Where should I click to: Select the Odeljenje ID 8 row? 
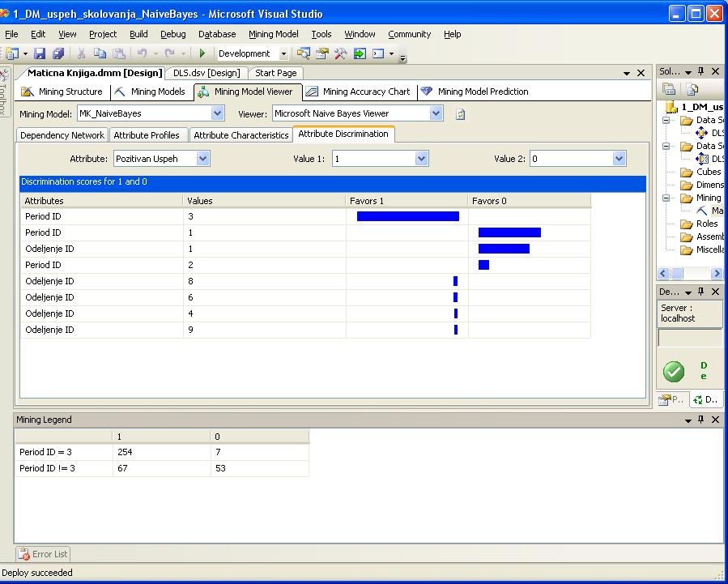305,281
